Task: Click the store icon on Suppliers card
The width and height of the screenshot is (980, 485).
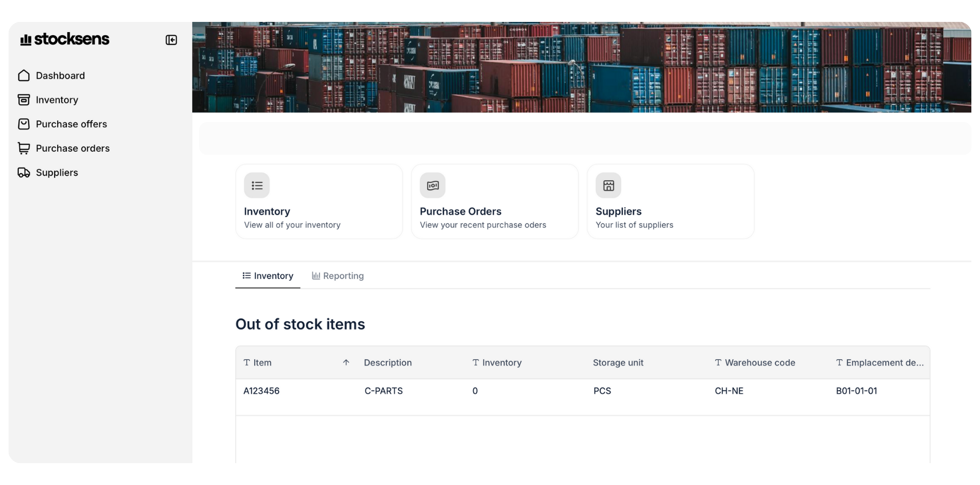Action: pos(608,185)
